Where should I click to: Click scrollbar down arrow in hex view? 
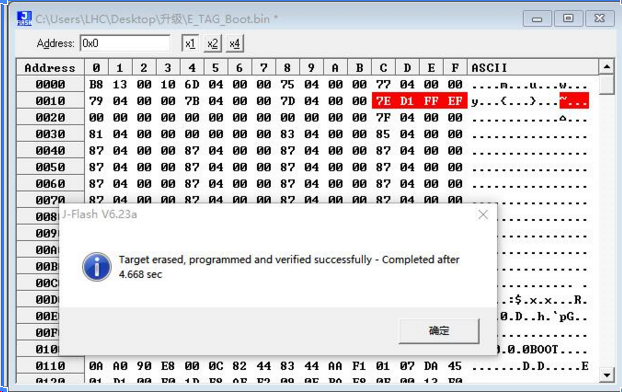607,375
